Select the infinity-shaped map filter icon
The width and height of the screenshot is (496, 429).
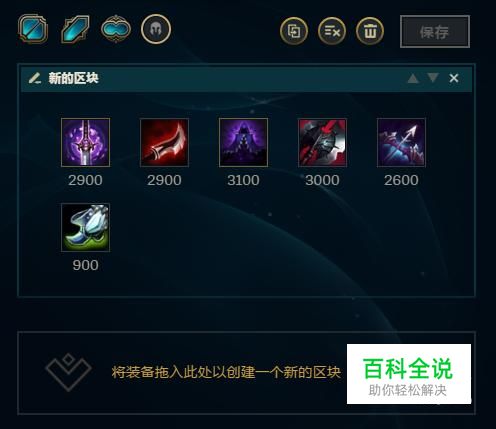(x=116, y=29)
